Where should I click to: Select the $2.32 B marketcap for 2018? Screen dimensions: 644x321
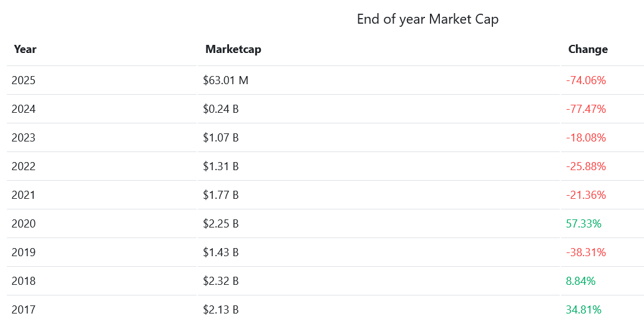pos(221,281)
